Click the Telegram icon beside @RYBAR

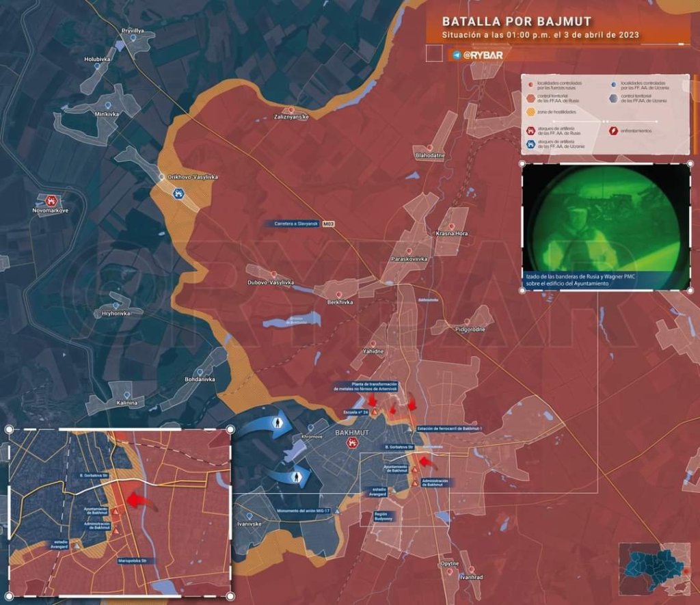pyautogui.click(x=455, y=54)
